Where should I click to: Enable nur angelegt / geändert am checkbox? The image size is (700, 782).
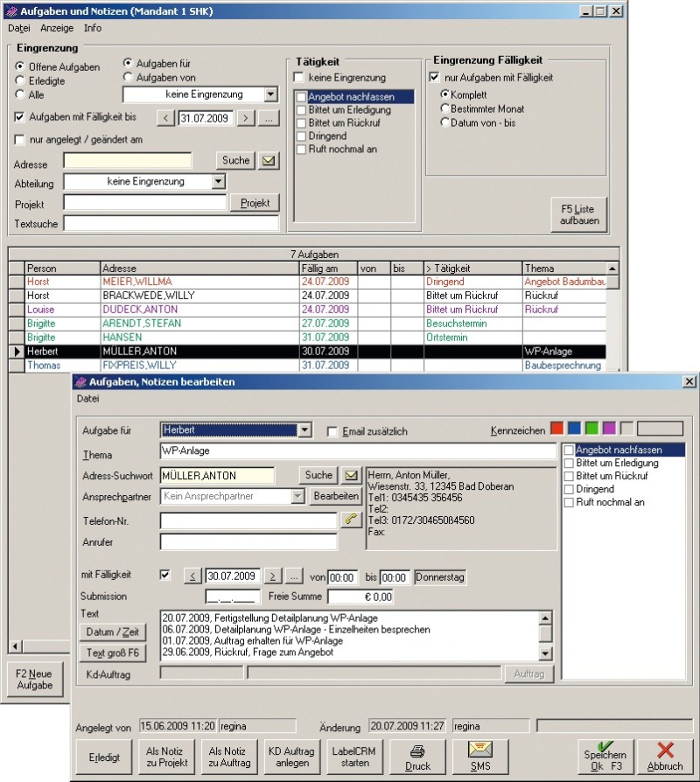[x=19, y=140]
